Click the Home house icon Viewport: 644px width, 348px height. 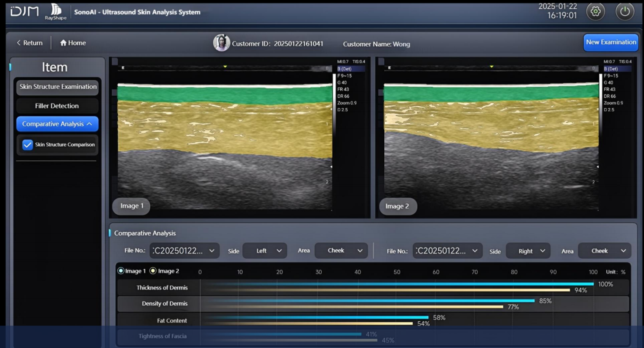point(64,43)
